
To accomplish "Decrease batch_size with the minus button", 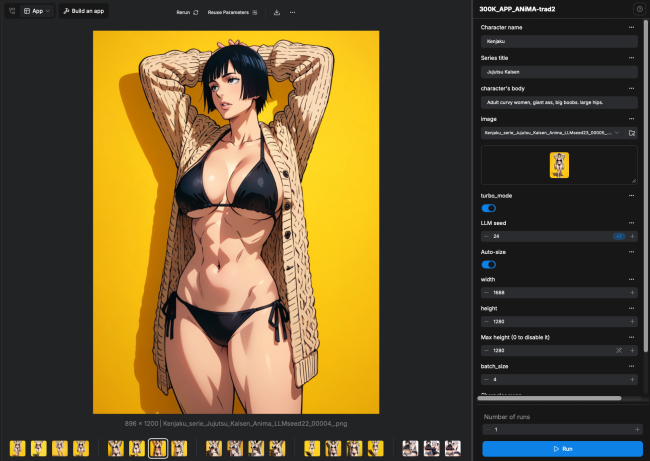I will [x=486, y=380].
